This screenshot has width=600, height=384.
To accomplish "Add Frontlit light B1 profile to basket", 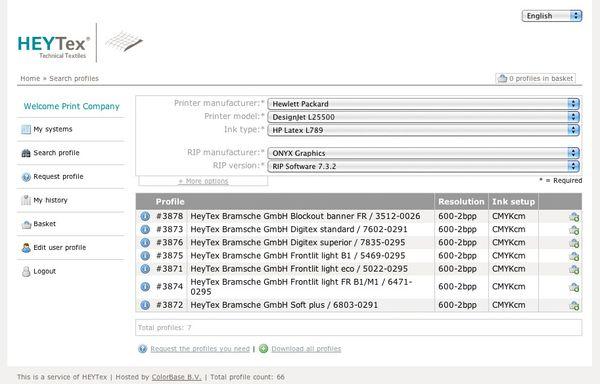I will 574,256.
